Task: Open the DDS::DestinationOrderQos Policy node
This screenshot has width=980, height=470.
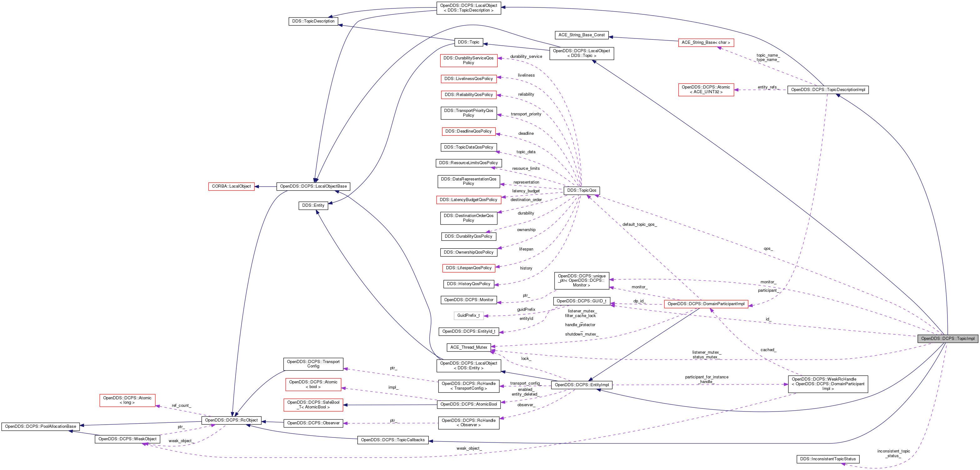Action: coord(468,218)
